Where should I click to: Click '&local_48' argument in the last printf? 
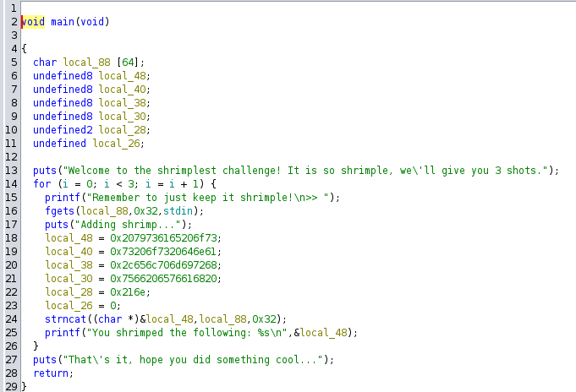click(321, 333)
